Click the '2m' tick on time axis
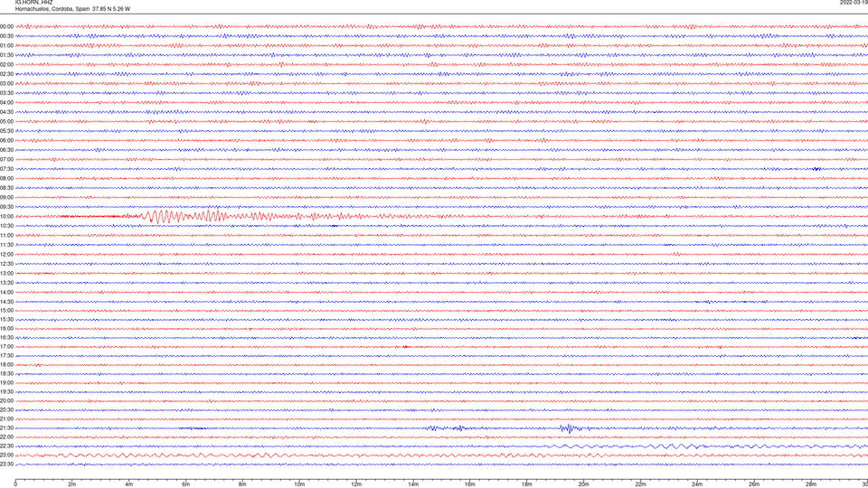The height and width of the screenshot is (488, 868). tap(72, 484)
